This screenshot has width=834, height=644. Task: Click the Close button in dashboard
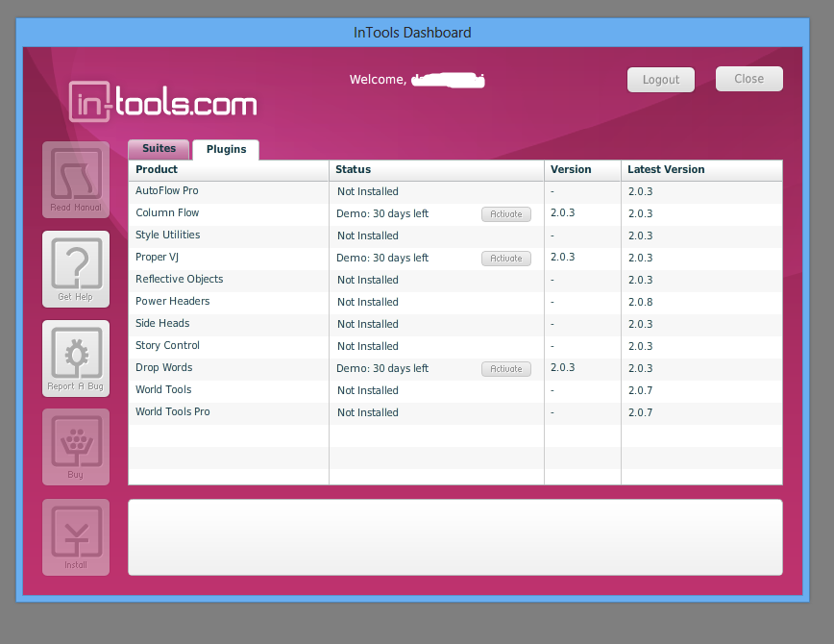click(x=749, y=79)
